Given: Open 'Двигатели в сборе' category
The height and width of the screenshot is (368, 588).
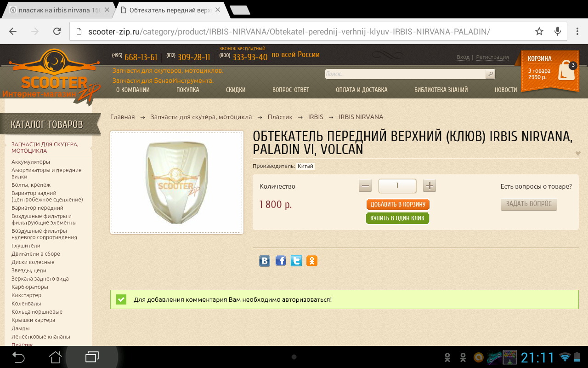Looking at the screenshot, I should [x=36, y=254].
